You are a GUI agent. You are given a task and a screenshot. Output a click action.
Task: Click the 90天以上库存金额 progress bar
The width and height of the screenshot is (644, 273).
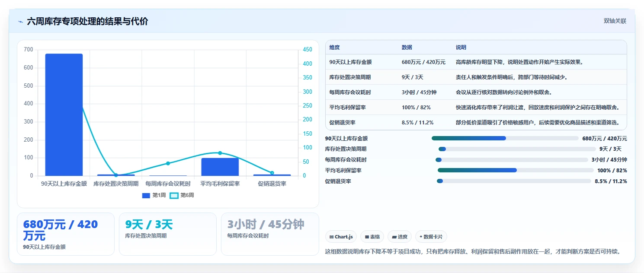pyautogui.click(x=505, y=138)
